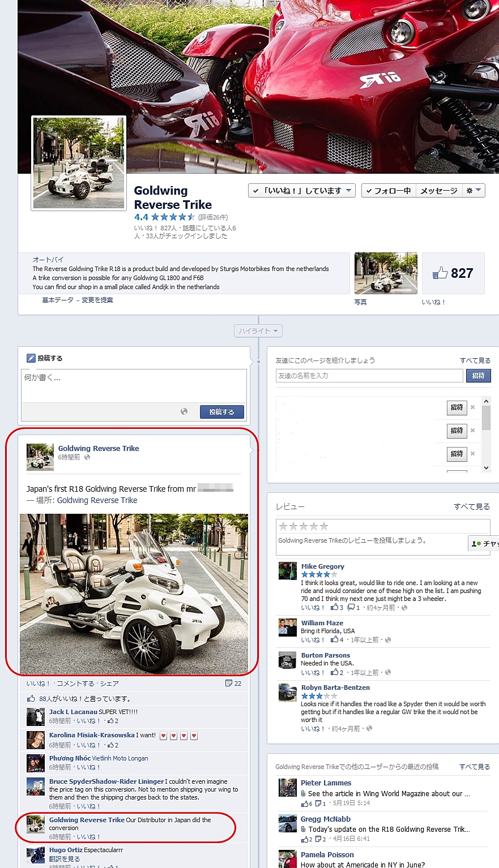Screen dimensions: 499x868
Task: Click thumbs-up count on Mike Gregory's review
Action: [337, 608]
